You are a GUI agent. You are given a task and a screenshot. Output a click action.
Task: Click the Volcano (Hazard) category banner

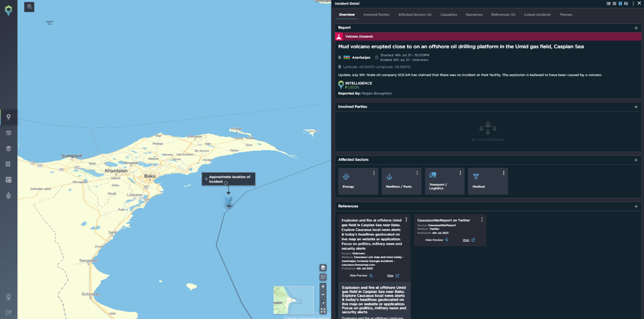pos(488,36)
